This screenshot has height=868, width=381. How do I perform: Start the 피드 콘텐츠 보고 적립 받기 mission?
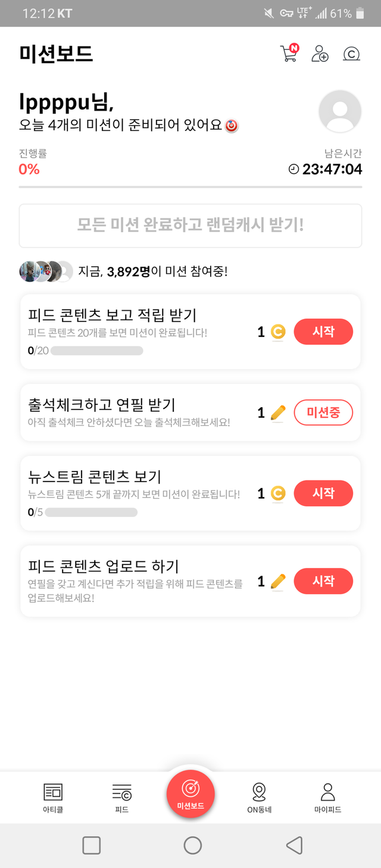click(323, 332)
